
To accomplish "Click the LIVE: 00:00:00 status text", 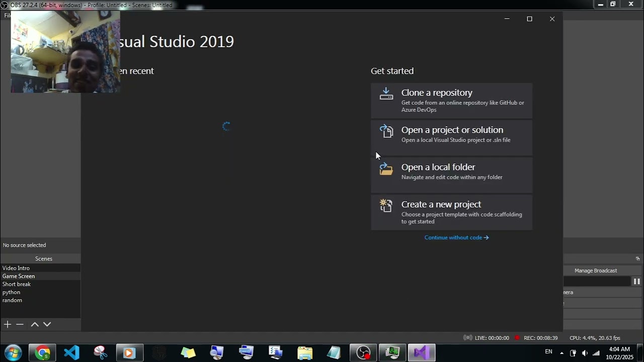I will 492,338.
